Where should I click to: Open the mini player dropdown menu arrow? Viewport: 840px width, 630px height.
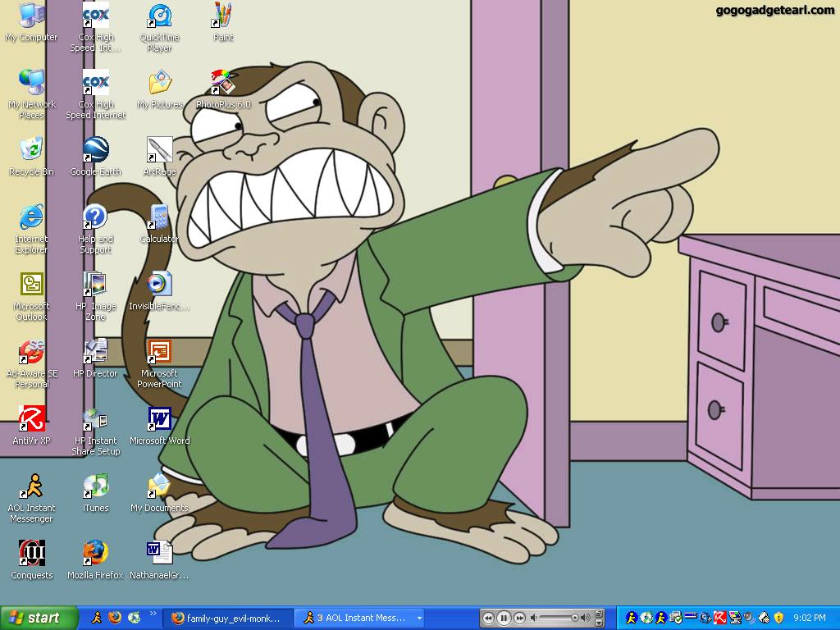pos(599,623)
